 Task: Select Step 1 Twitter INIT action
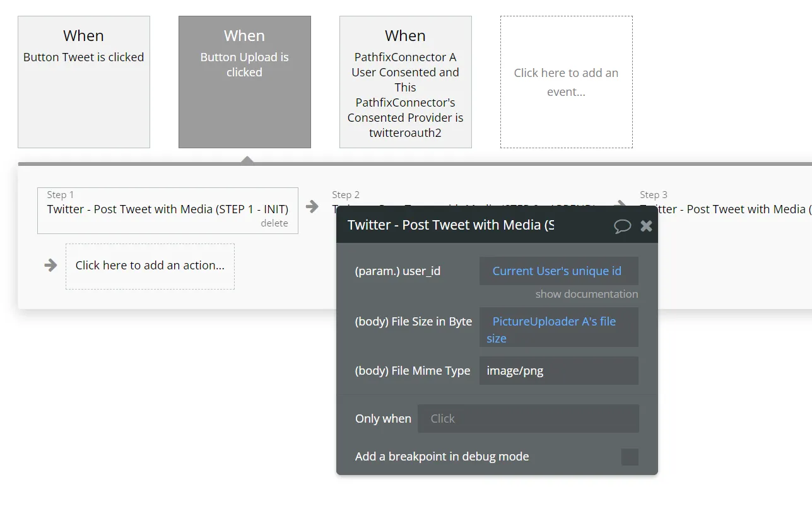point(168,211)
